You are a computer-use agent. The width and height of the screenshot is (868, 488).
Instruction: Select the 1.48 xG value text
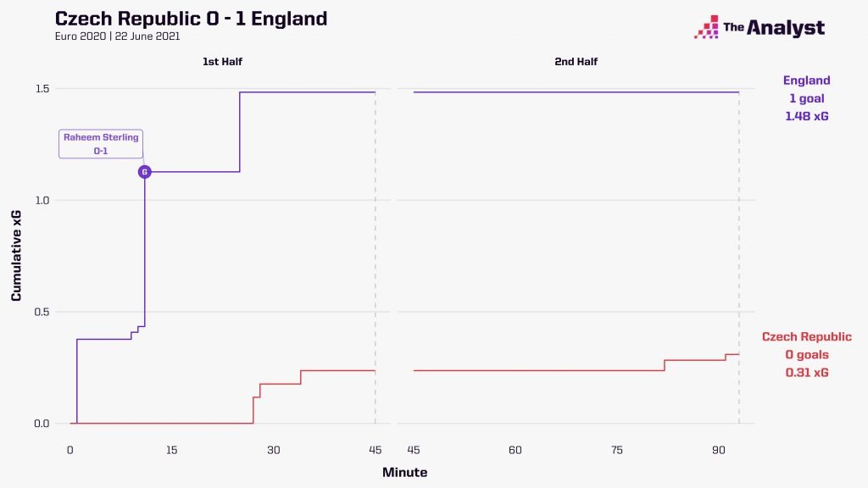[806, 115]
